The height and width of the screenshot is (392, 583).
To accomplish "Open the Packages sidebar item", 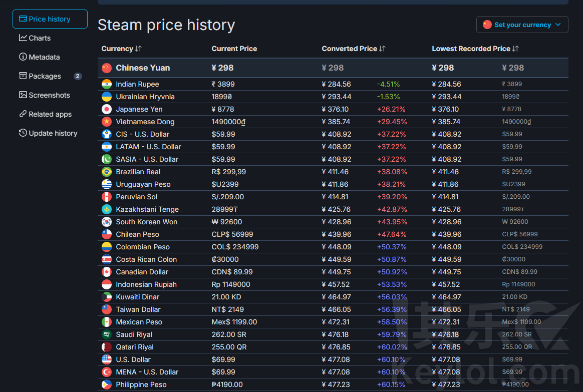I will [45, 76].
